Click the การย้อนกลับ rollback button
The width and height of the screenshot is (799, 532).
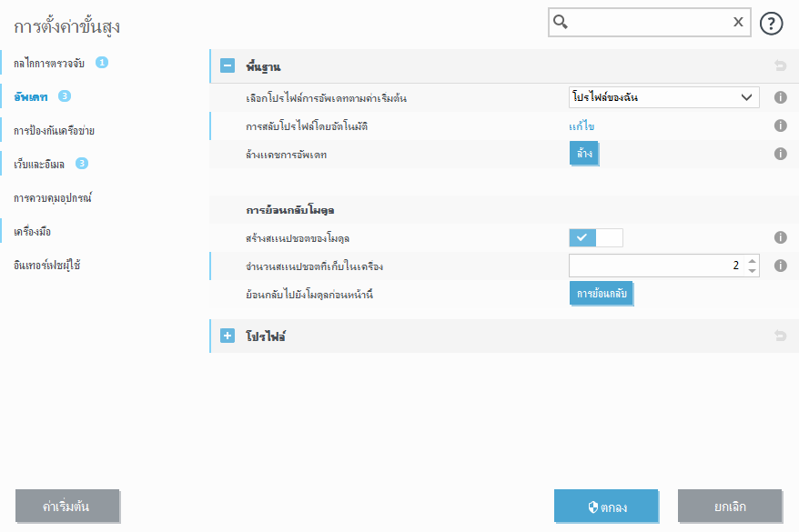tap(602, 294)
